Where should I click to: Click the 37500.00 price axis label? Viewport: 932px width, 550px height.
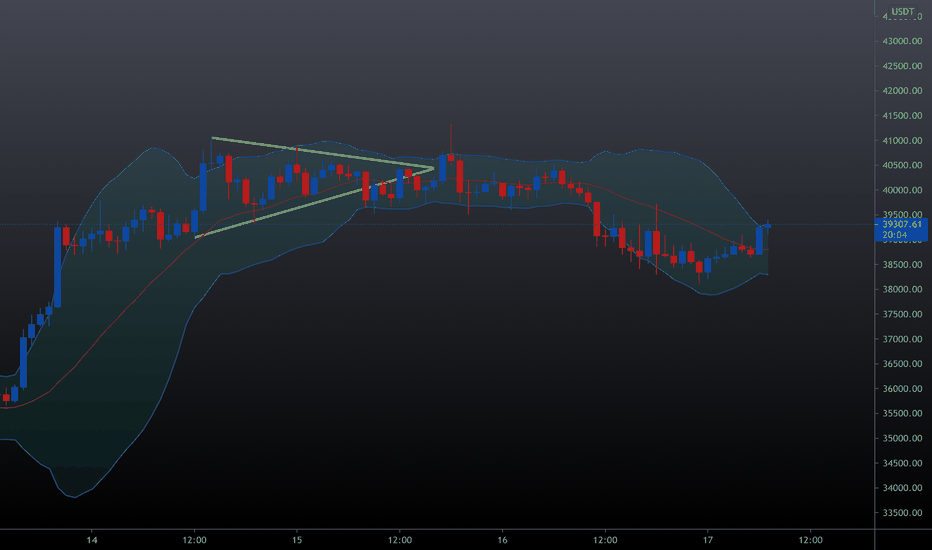click(902, 315)
